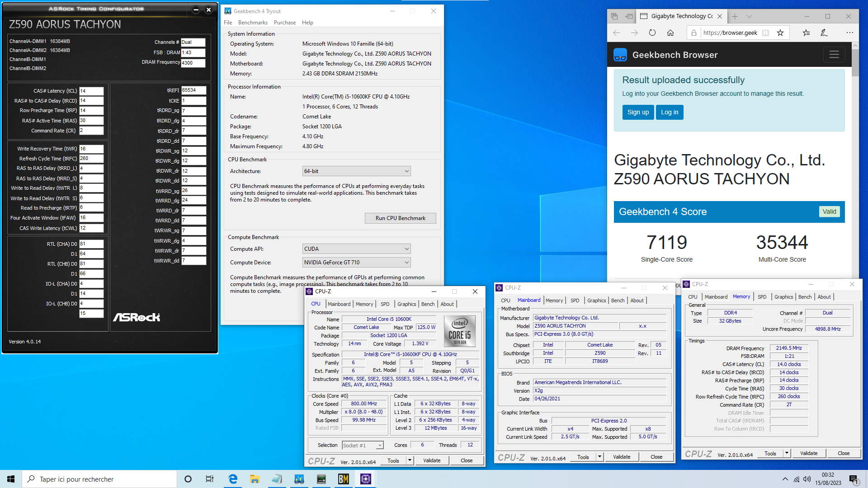The height and width of the screenshot is (488, 868).
Task: Click the browser refresh icon
Action: (x=652, y=33)
